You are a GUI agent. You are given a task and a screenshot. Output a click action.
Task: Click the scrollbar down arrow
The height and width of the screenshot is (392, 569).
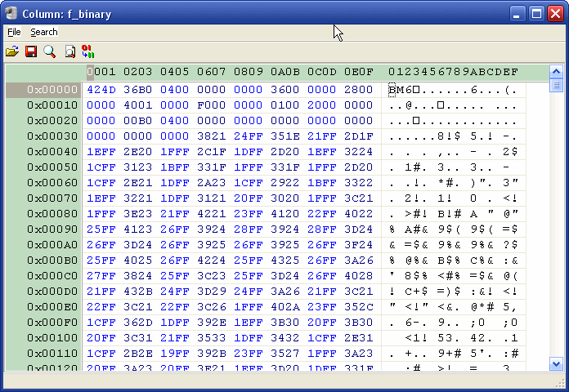[556, 363]
